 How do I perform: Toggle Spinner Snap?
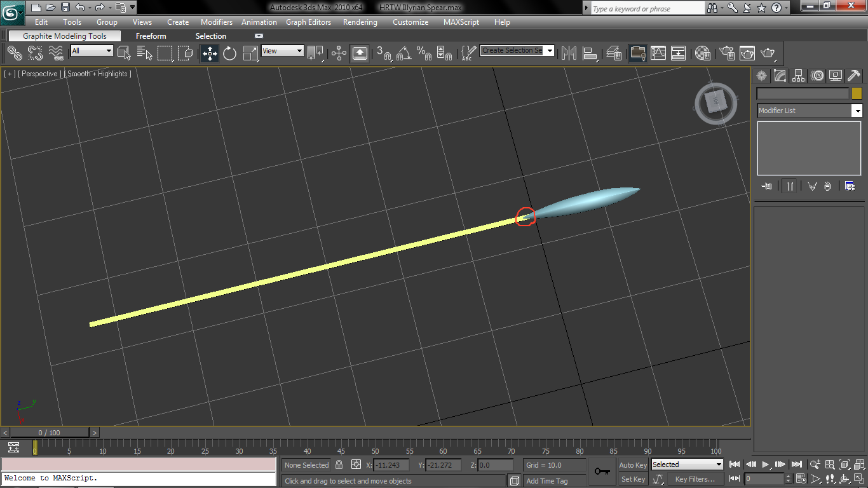point(444,53)
